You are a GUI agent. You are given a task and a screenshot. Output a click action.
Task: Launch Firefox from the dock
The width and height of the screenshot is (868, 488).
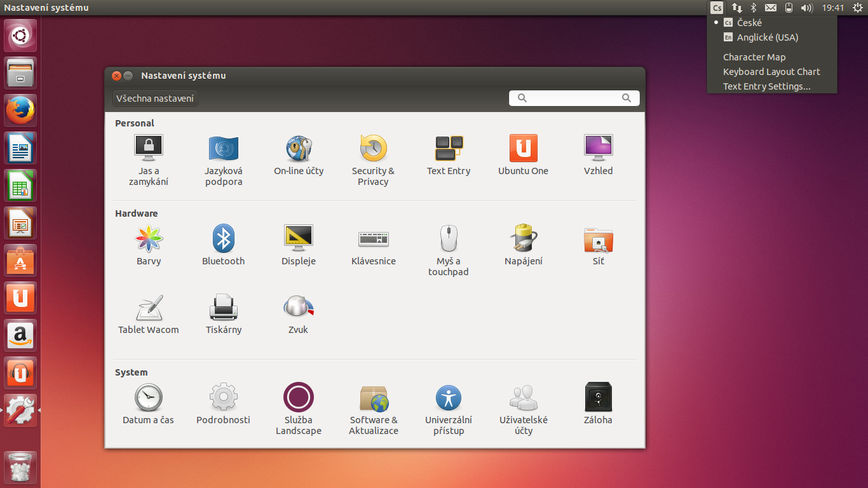pos(20,110)
